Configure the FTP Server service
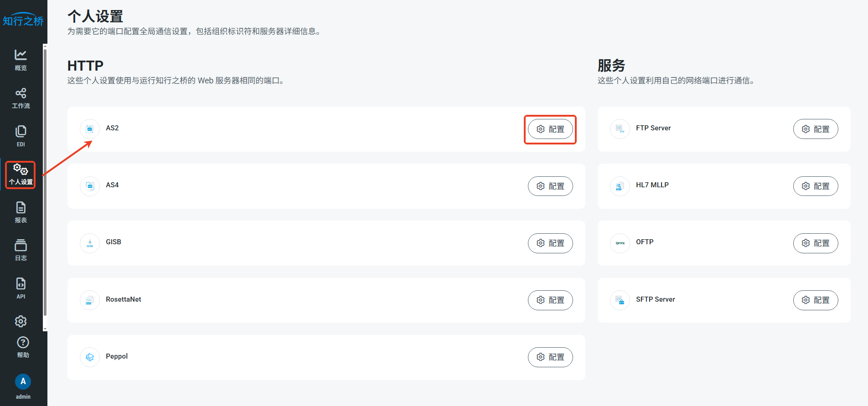Viewport: 868px width, 406px height. point(816,129)
